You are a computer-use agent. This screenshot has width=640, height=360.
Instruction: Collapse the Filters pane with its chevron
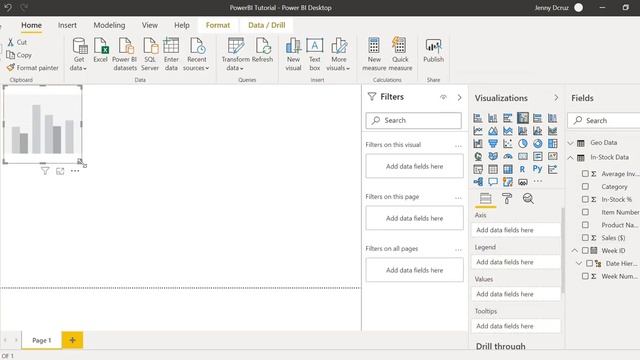[x=460, y=98]
